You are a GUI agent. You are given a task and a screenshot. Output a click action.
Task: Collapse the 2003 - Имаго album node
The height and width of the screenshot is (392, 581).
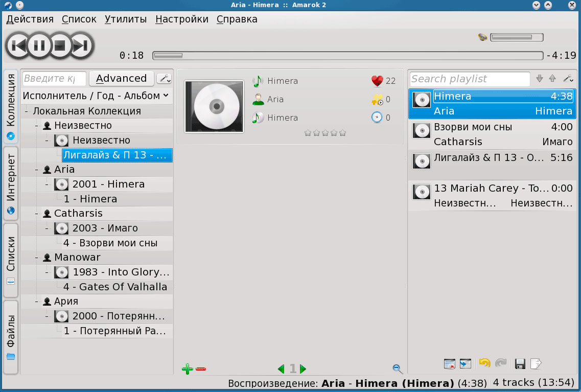47,228
